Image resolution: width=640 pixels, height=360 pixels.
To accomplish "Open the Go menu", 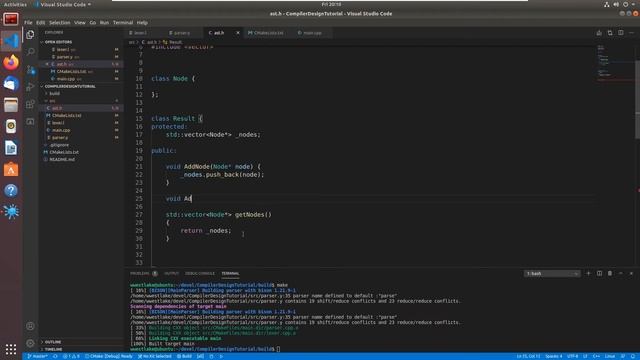I will tap(93, 22).
